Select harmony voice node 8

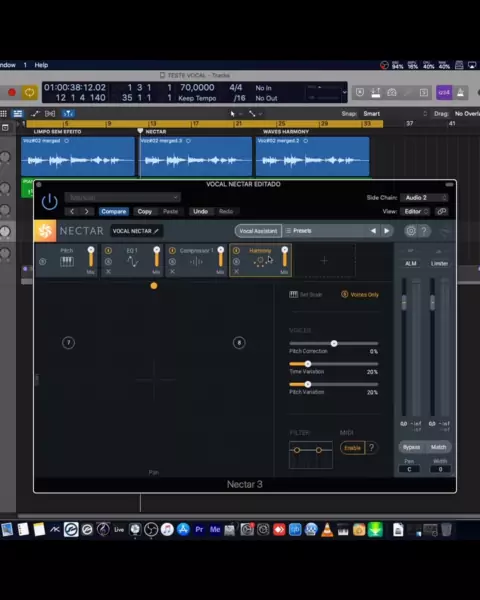pos(239,342)
